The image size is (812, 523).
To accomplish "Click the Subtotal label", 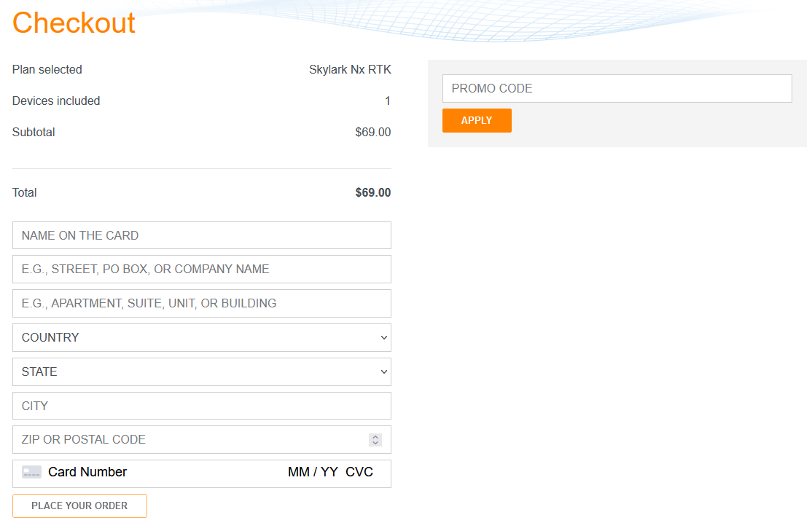I will pyautogui.click(x=34, y=132).
